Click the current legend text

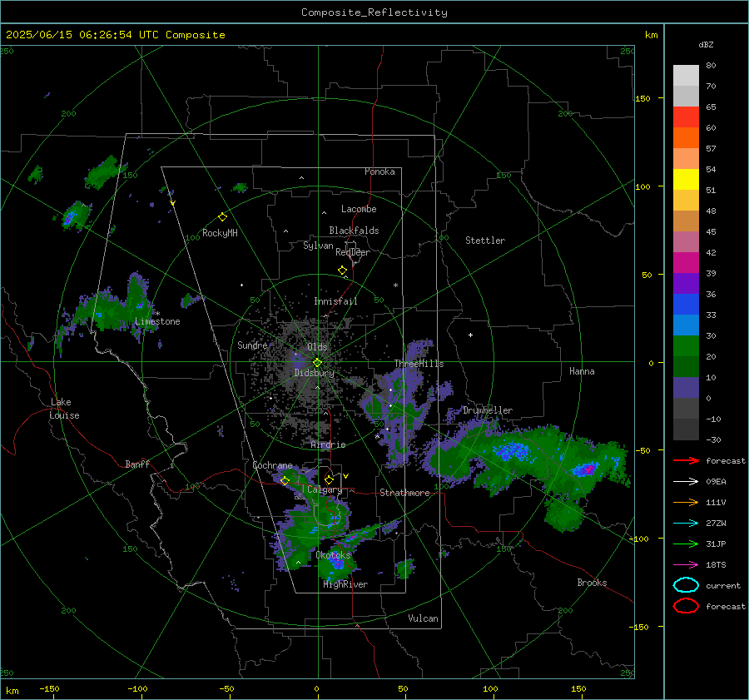click(723, 585)
